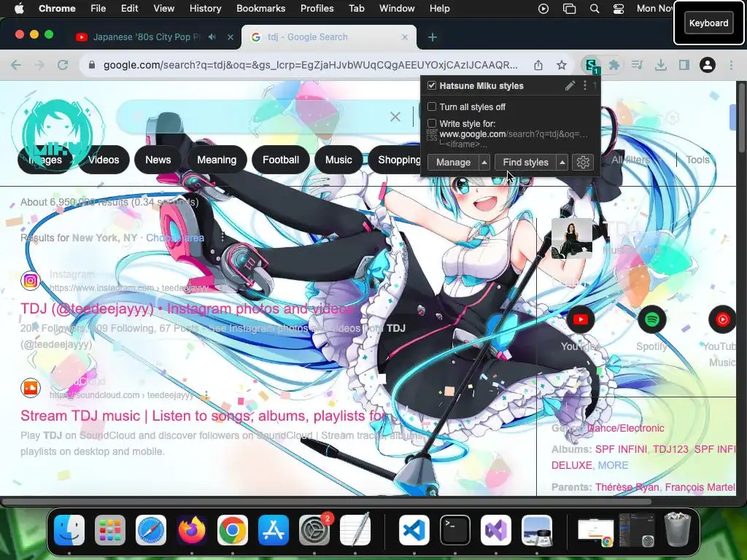Screen dimensions: 747x560
Task: Filter results by News
Action: pyautogui.click(x=158, y=160)
